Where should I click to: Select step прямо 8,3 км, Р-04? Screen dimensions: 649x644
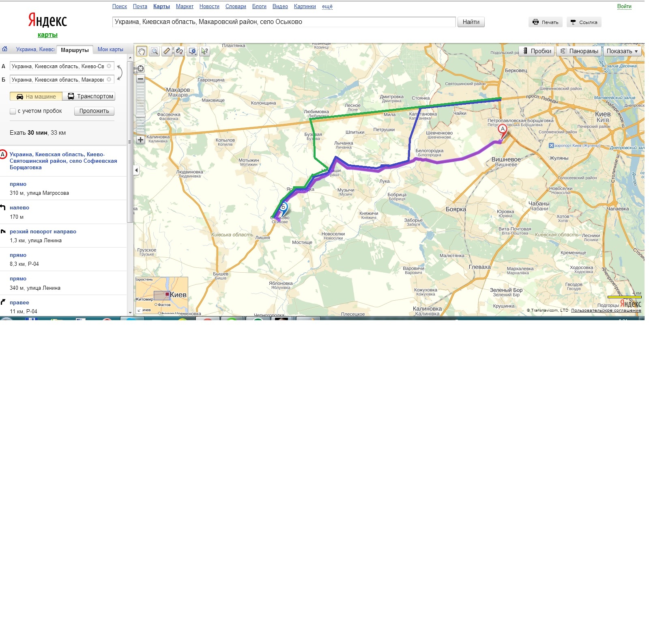63,259
